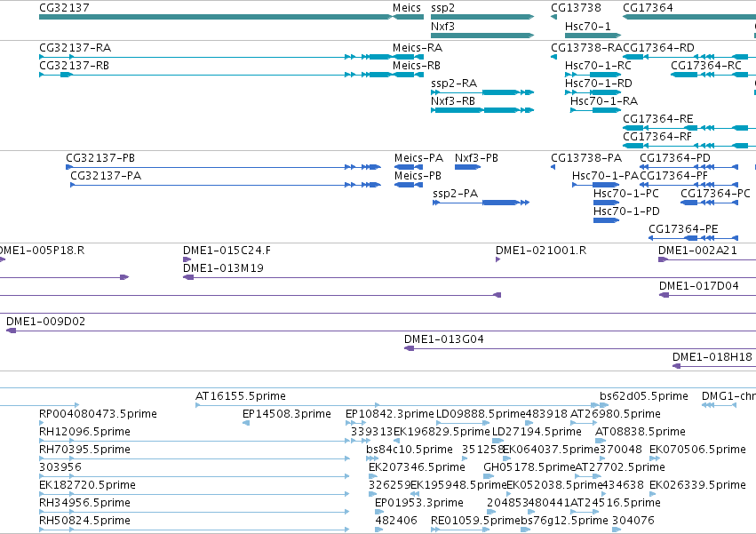Screen dimensions: 756x534
Task: Click EST AT16155.5prime
Action: click(x=241, y=396)
